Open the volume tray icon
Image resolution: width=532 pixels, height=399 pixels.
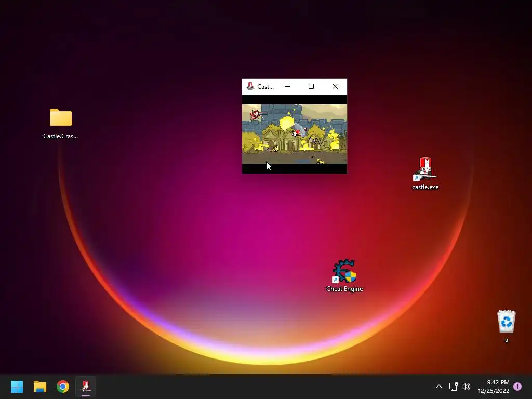466,387
